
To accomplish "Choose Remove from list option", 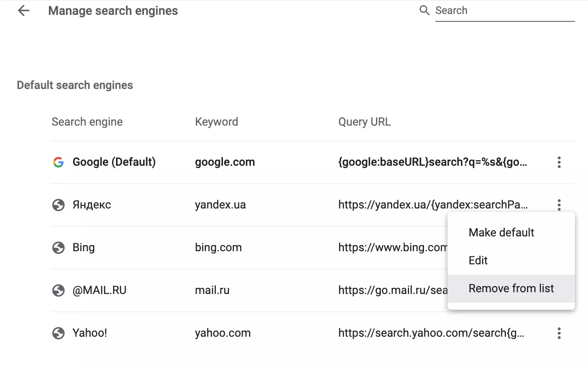I will point(511,288).
